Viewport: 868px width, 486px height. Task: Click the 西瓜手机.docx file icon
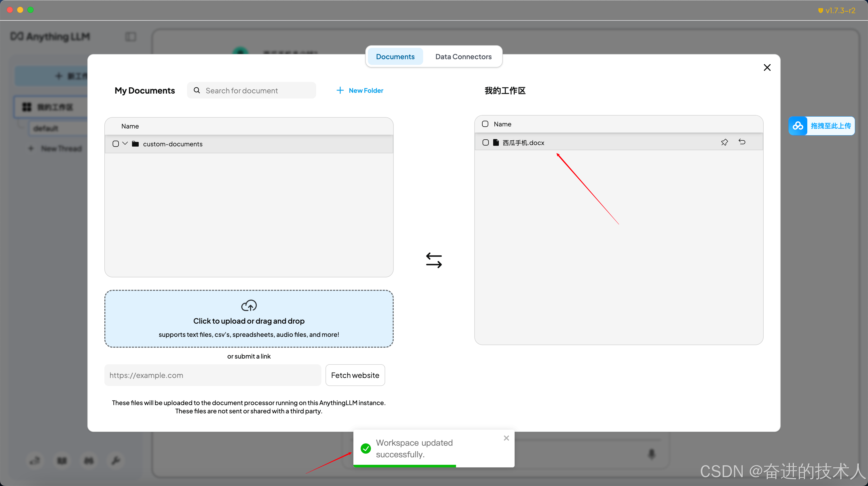tap(496, 143)
